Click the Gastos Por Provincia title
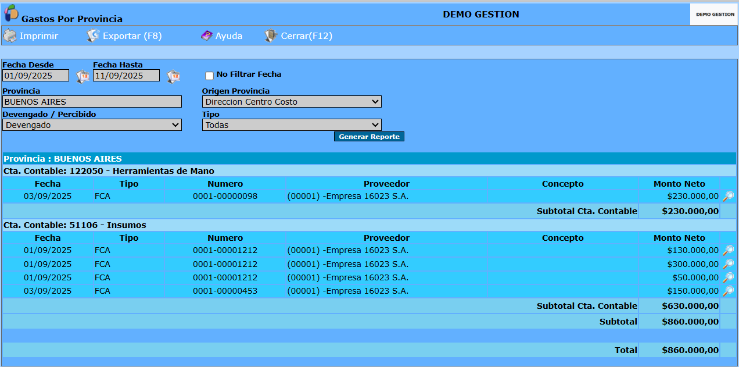Image resolution: width=739 pixels, height=367 pixels. coord(72,19)
